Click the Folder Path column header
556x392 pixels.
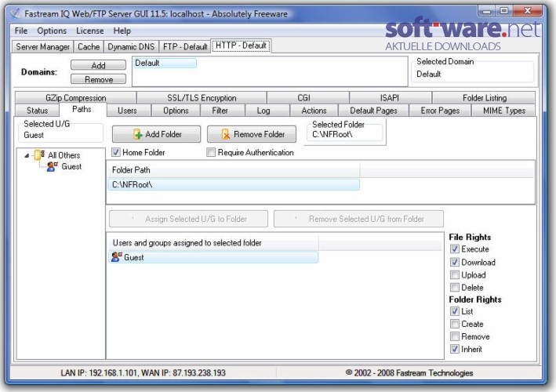pyautogui.click(x=234, y=170)
